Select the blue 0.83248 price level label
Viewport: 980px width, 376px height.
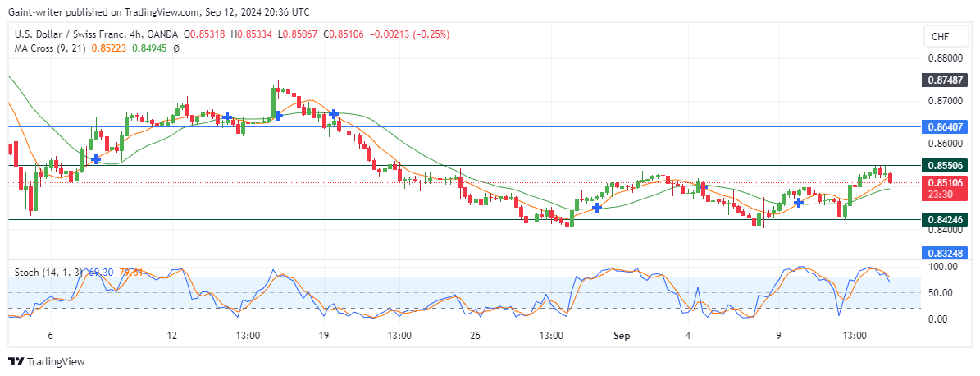coord(945,253)
